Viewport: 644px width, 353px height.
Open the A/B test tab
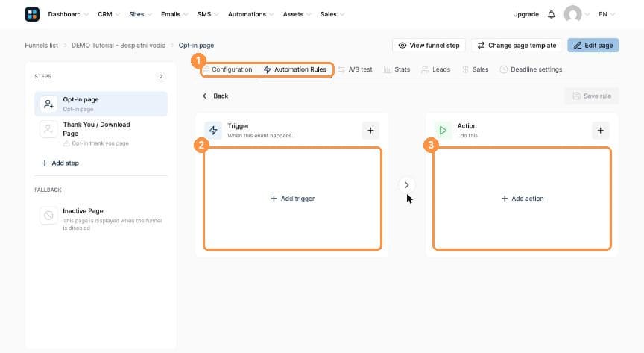tap(356, 69)
